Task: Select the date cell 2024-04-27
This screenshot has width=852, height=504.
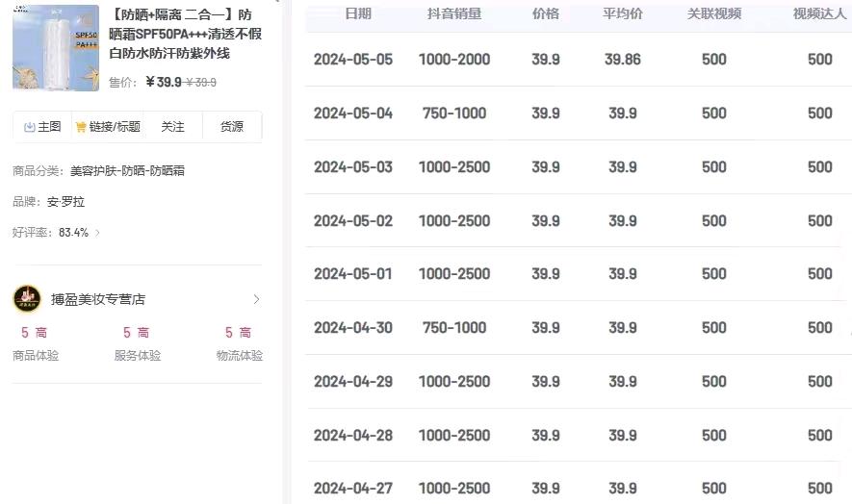Action: pyautogui.click(x=353, y=489)
